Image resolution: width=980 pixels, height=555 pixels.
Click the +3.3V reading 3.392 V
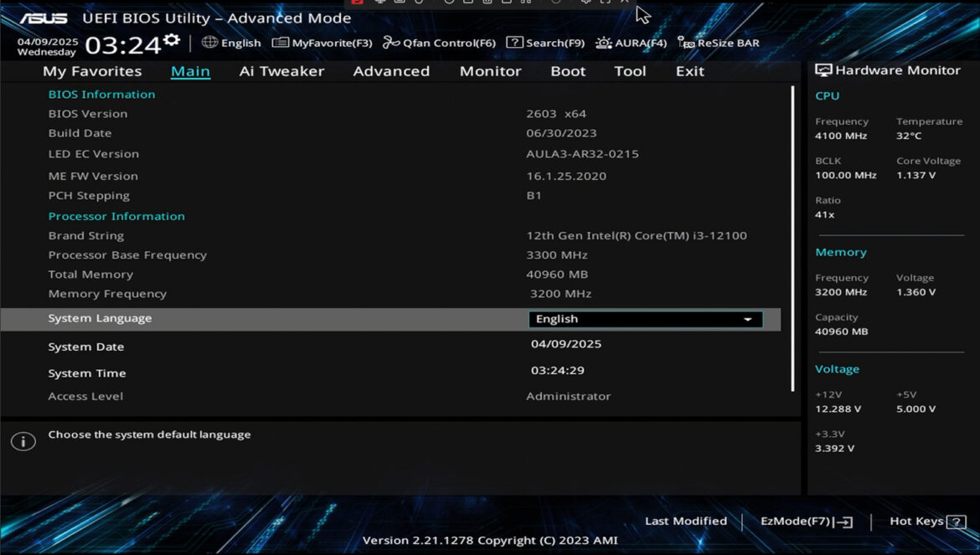click(834, 448)
